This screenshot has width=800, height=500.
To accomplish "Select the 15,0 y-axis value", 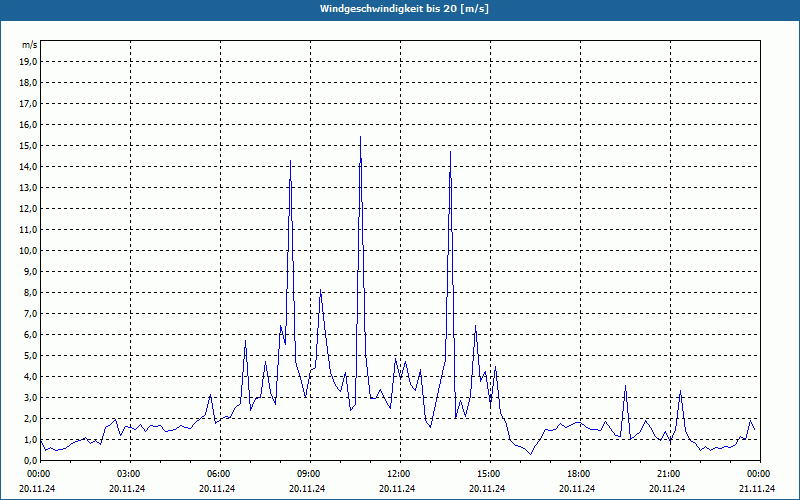I will [28, 145].
